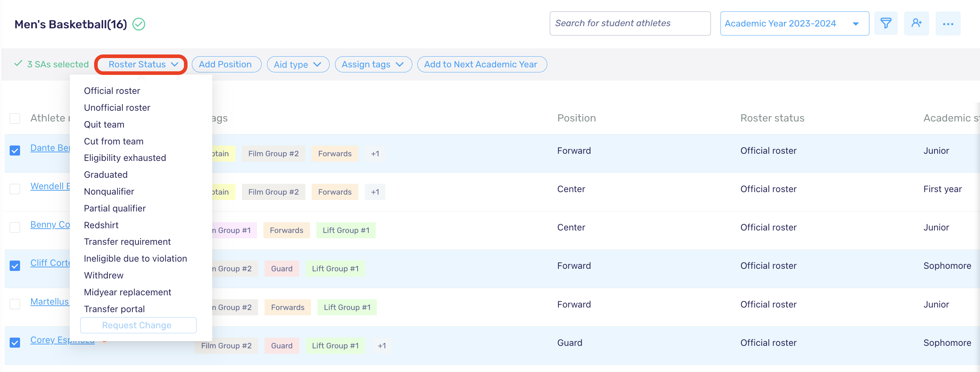Check the Benny row checkbox
The width and height of the screenshot is (980, 372).
click(x=15, y=228)
